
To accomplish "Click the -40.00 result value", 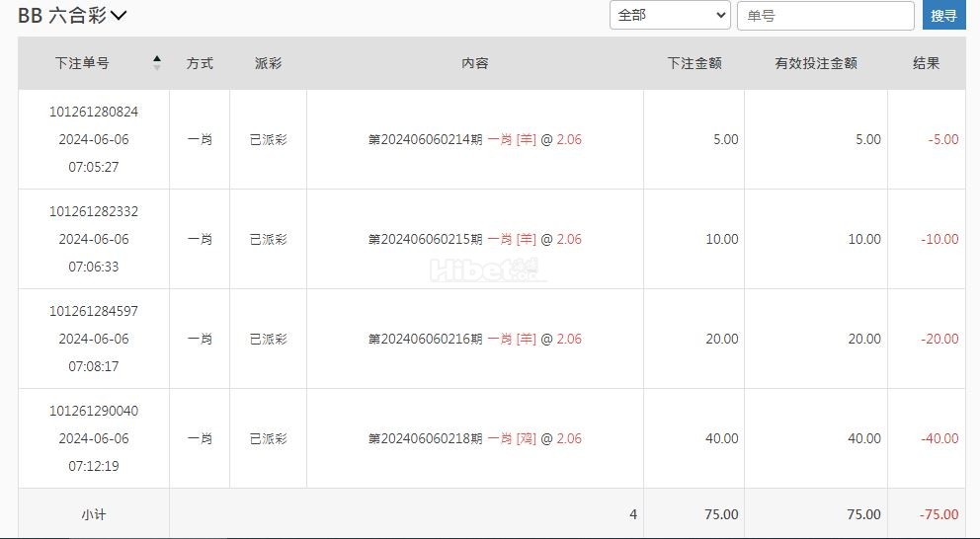I will 939,438.
